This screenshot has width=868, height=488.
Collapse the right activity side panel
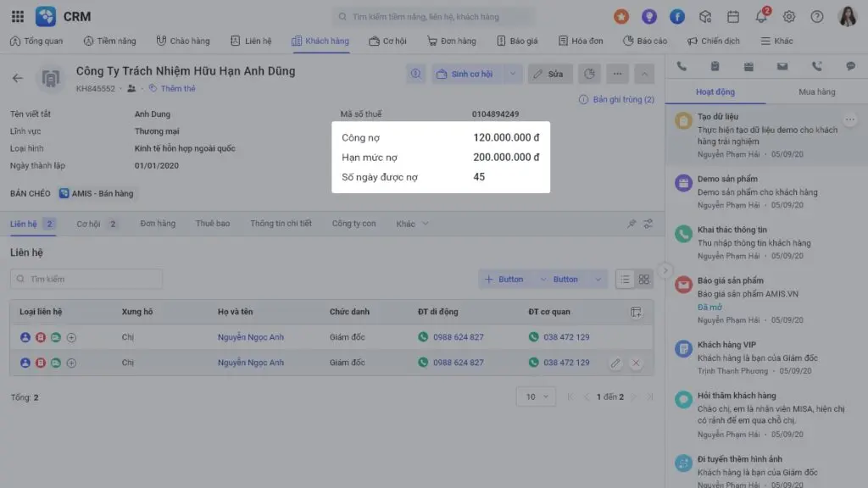pos(665,270)
